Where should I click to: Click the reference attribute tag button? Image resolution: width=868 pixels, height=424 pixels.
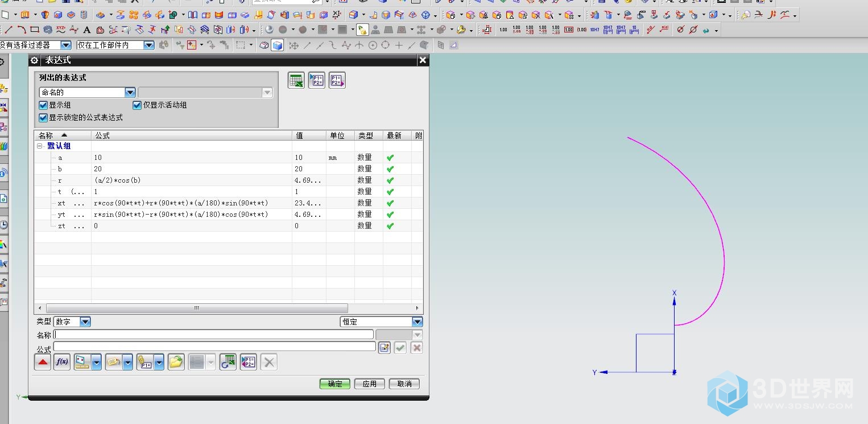[x=114, y=362]
